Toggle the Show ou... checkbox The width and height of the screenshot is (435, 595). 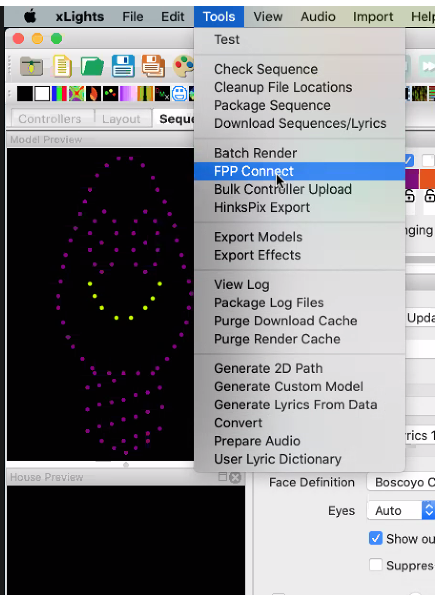pyautogui.click(x=375, y=538)
